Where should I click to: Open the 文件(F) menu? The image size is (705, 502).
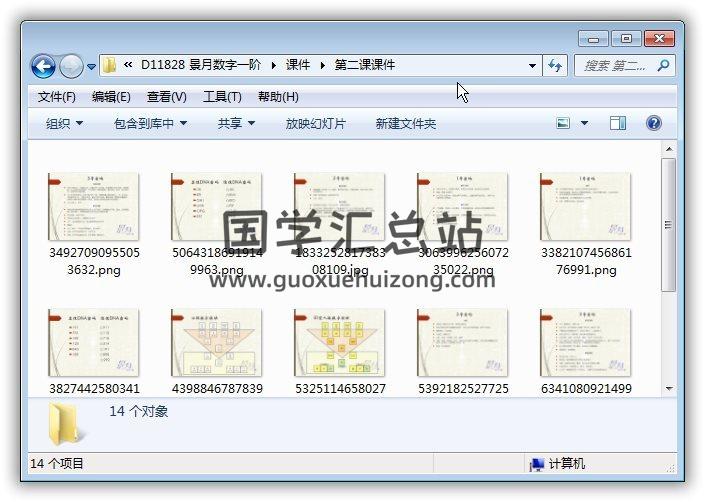[57, 97]
